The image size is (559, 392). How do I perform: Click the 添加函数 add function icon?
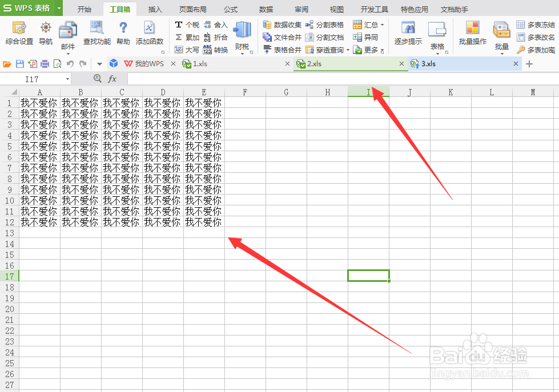pyautogui.click(x=150, y=33)
